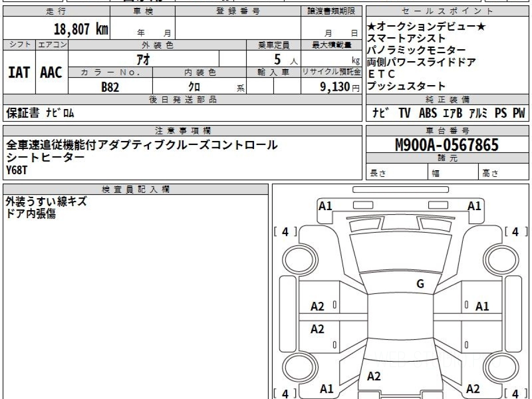The width and height of the screenshot is (532, 399).
Task: Select the 外装うすい線キズ inspector note
Action: 46,202
